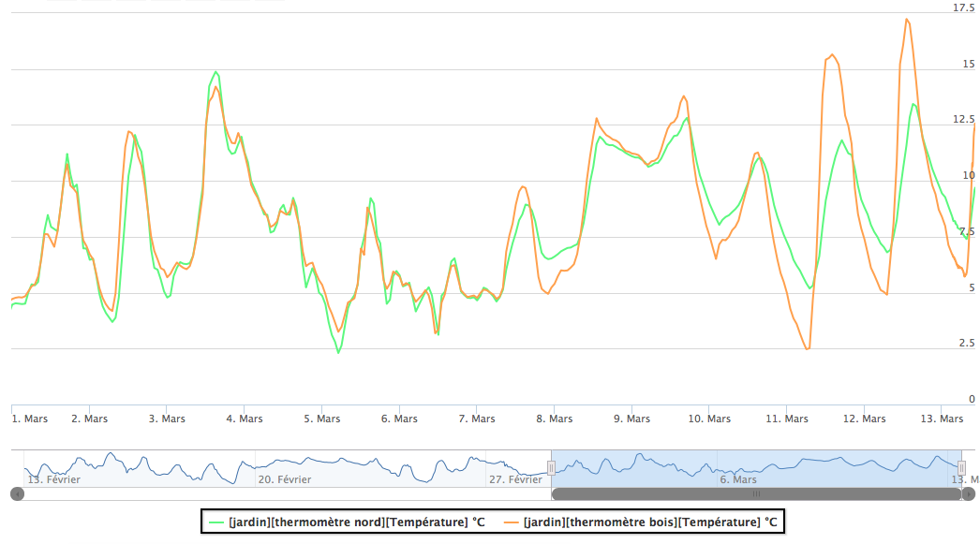
Task: Click the navigator scrollbar right arrow
Action: (968, 494)
